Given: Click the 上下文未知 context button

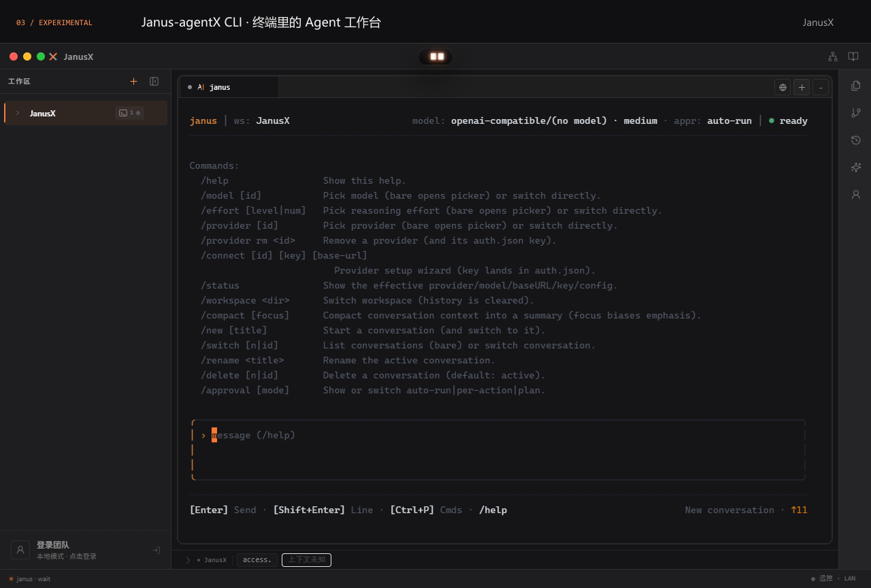Looking at the screenshot, I should pos(306,560).
